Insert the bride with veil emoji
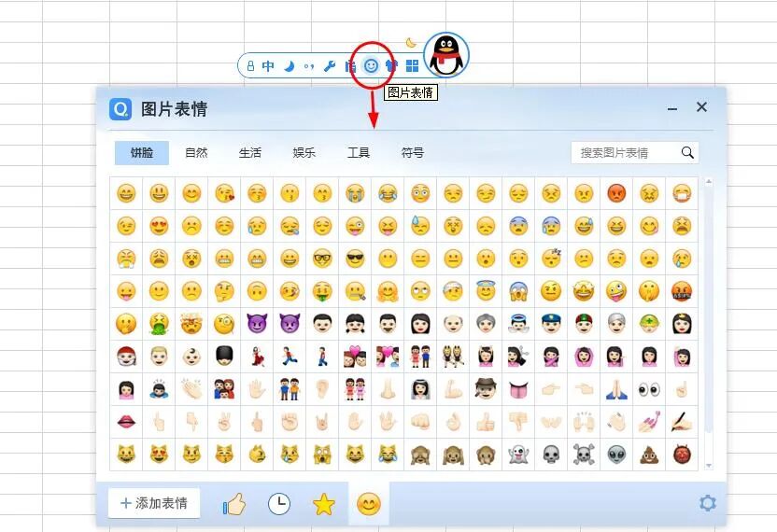Viewport: 777px width, 532px height. coord(420,389)
